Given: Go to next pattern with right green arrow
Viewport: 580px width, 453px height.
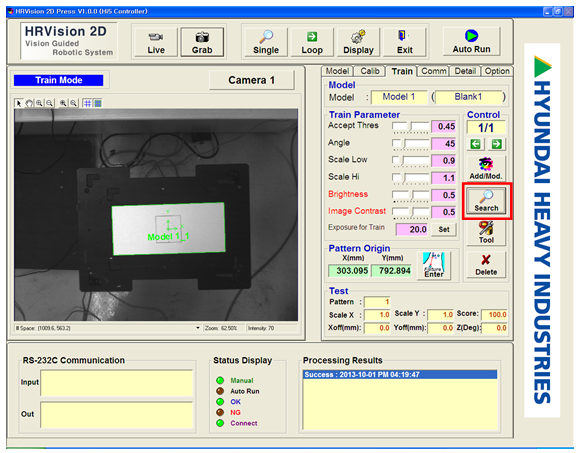Looking at the screenshot, I should click(x=496, y=144).
